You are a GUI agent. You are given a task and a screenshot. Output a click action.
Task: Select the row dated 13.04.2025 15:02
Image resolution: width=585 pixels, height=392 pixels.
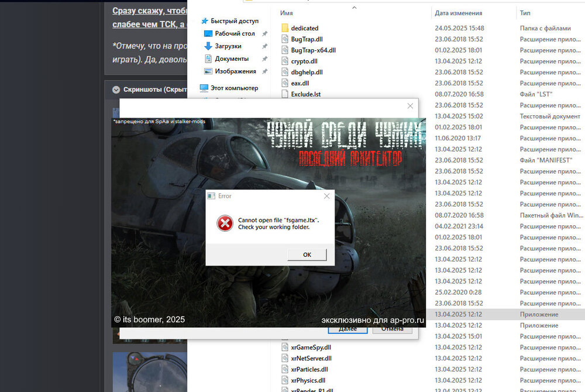(x=459, y=116)
